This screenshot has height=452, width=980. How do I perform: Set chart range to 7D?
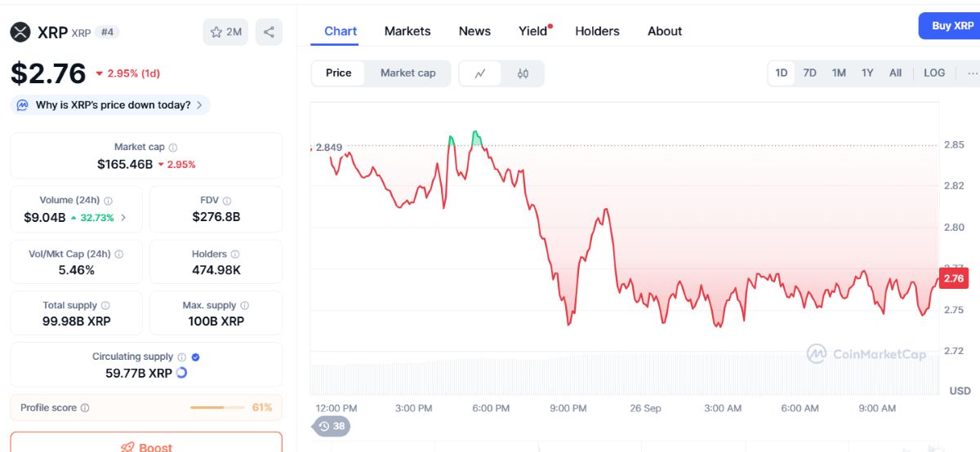tap(810, 73)
